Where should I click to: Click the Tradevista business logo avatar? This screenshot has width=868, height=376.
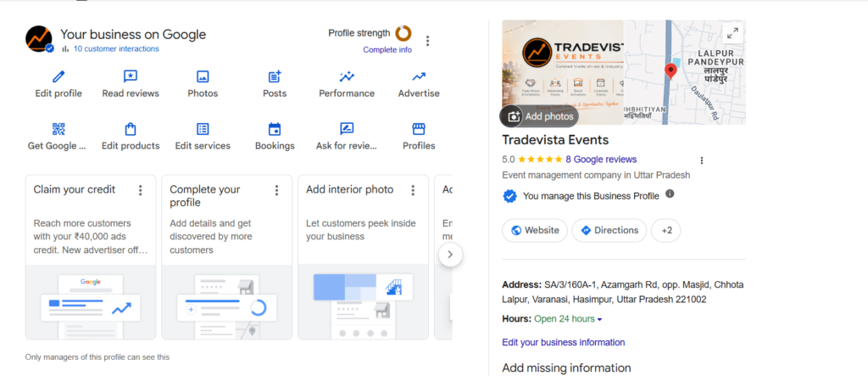[x=39, y=39]
